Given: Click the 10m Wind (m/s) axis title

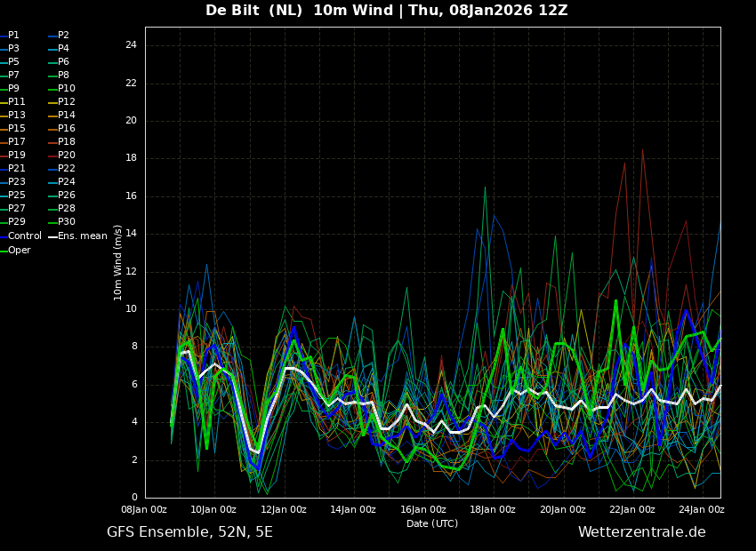Looking at the screenshot, I should point(118,262).
